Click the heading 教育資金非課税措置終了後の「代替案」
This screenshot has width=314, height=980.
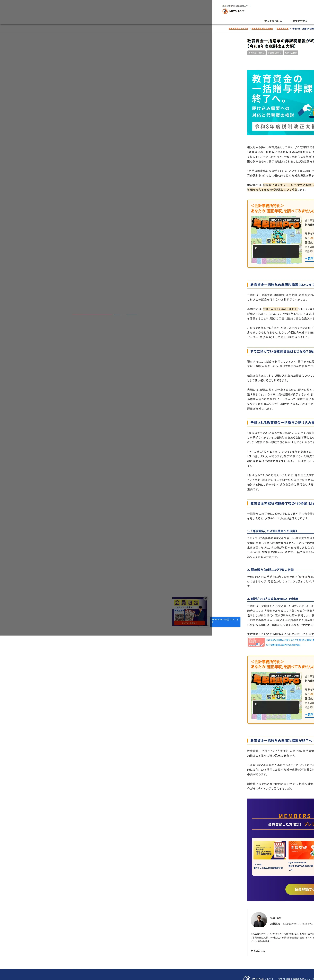pyautogui.click(x=282, y=503)
